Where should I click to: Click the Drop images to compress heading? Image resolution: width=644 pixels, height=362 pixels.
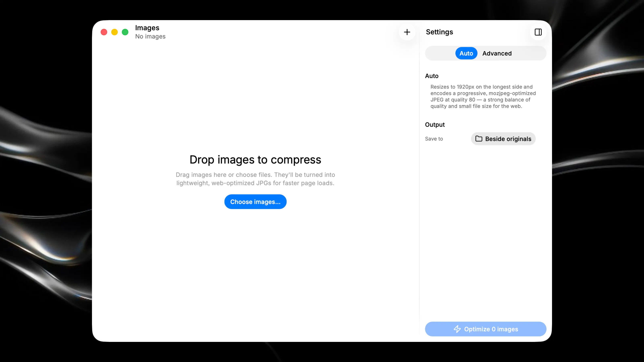(x=255, y=160)
